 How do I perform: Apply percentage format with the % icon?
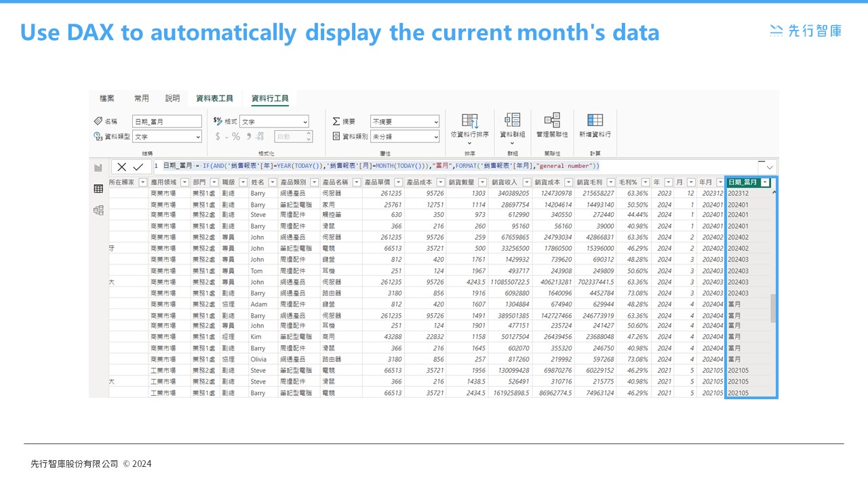[236, 136]
